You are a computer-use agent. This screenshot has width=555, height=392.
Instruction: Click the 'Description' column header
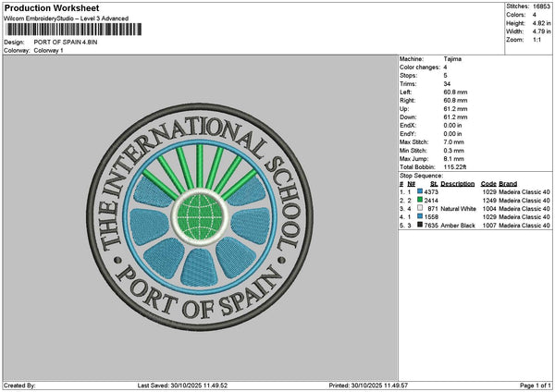coord(457,184)
